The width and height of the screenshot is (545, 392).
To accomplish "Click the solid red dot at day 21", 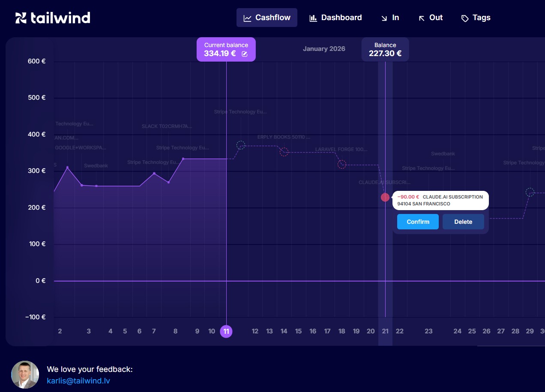I will click(x=385, y=197).
